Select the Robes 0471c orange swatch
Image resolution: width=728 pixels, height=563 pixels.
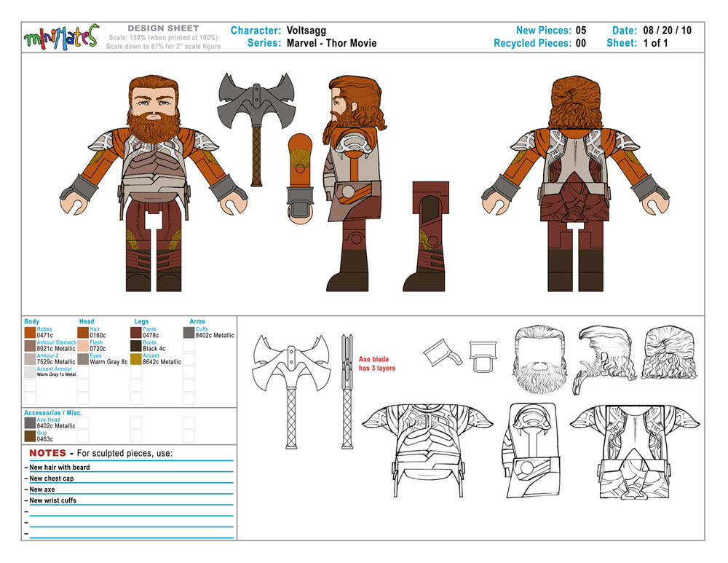[x=30, y=333]
